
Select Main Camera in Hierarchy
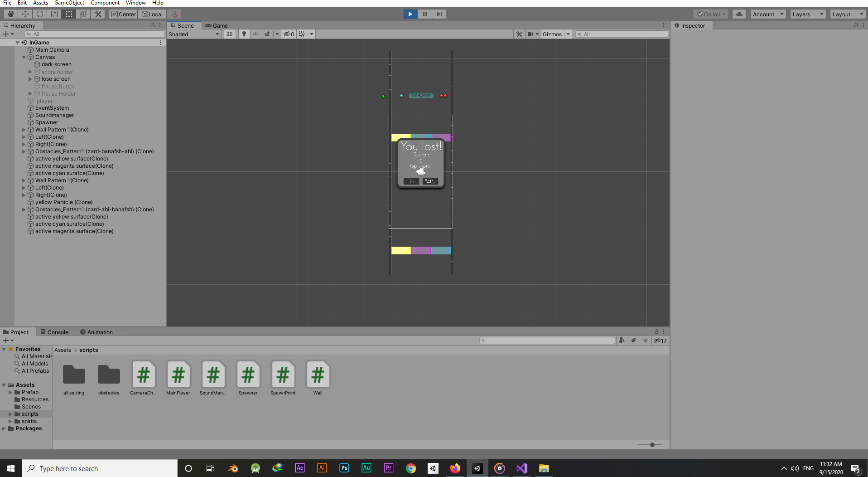point(52,50)
